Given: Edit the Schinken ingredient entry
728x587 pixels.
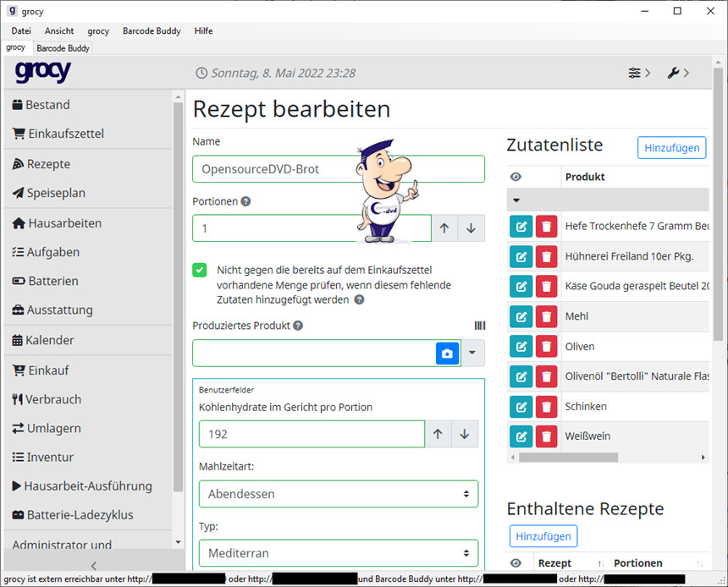Looking at the screenshot, I should pyautogui.click(x=521, y=407).
